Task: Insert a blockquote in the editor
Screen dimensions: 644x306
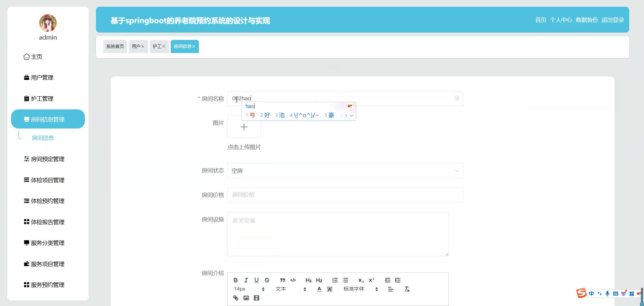Action: point(283,280)
